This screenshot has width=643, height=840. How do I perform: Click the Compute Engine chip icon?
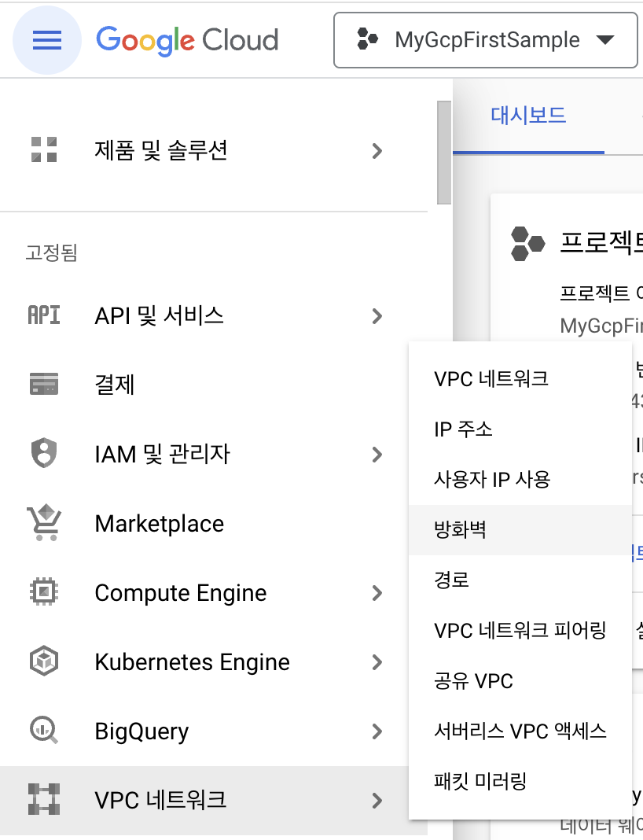[x=44, y=591]
